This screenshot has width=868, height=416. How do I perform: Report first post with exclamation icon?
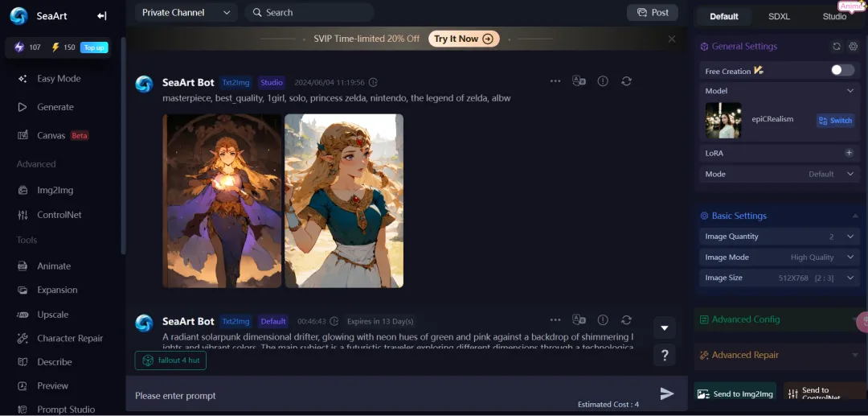click(x=603, y=81)
